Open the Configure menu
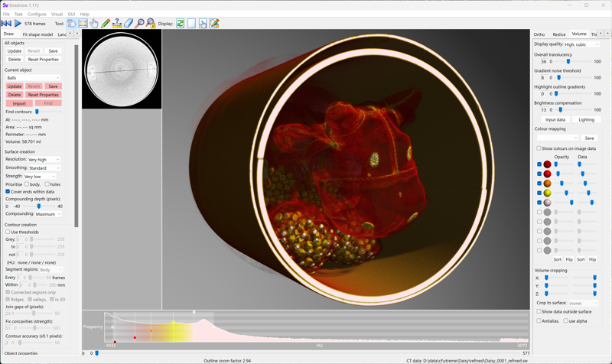This screenshot has height=364, width=612. 37,14
